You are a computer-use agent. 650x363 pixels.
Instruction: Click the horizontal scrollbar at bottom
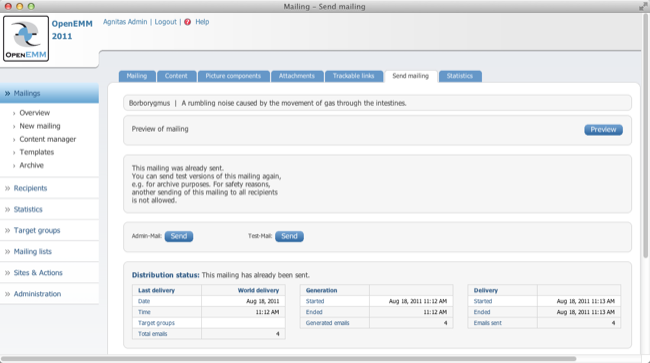pyautogui.click(x=289, y=359)
